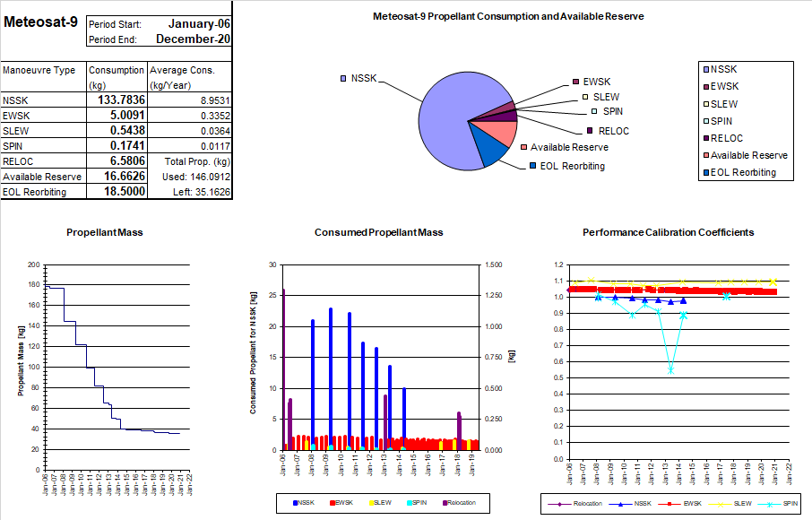Click SPIN entry in calibration chart legend
812x520 pixels.
click(778, 504)
